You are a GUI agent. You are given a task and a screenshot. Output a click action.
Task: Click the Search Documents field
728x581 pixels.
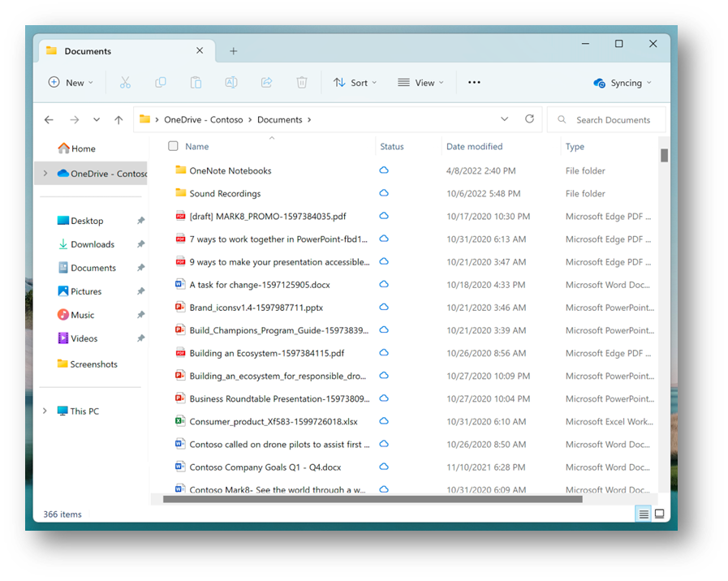pyautogui.click(x=606, y=120)
